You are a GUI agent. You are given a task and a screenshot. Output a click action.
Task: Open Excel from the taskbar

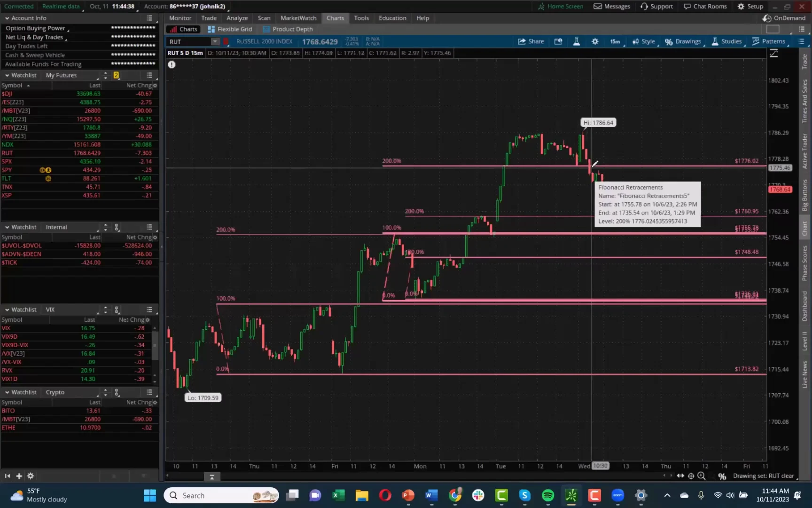(x=338, y=495)
